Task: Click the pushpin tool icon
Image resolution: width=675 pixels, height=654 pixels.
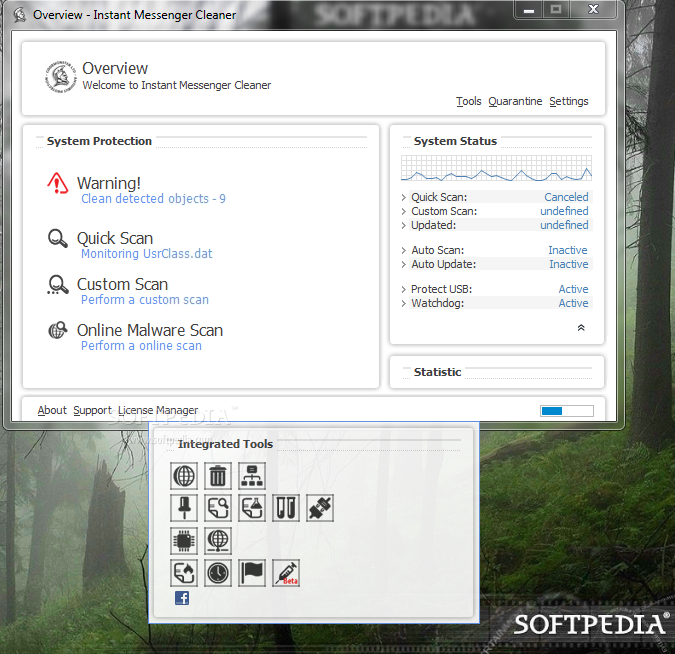Action: tap(184, 508)
